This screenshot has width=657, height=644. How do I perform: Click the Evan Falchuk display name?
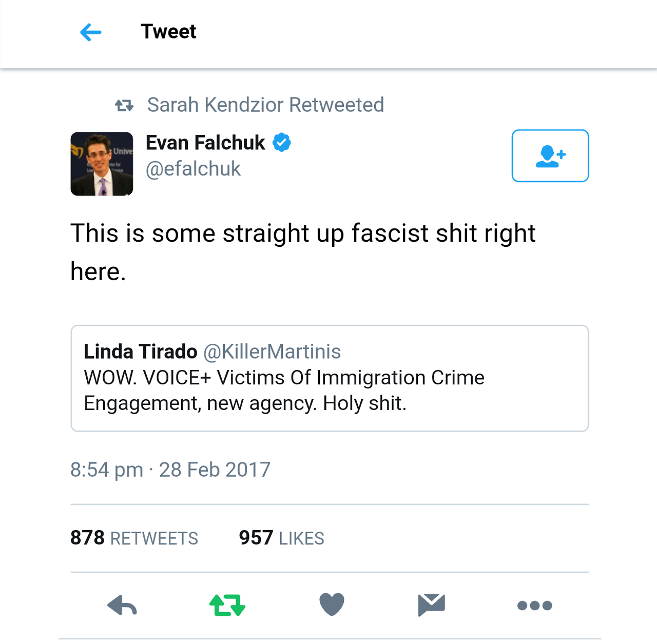205,142
